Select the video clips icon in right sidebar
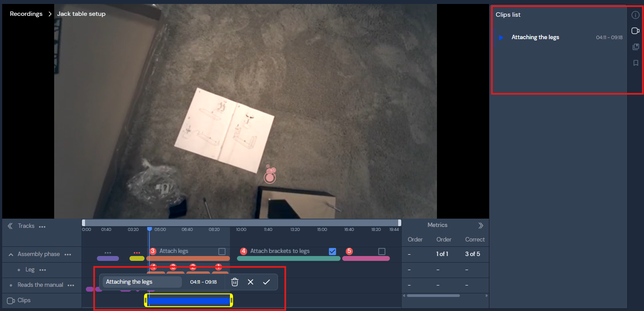 [x=636, y=31]
